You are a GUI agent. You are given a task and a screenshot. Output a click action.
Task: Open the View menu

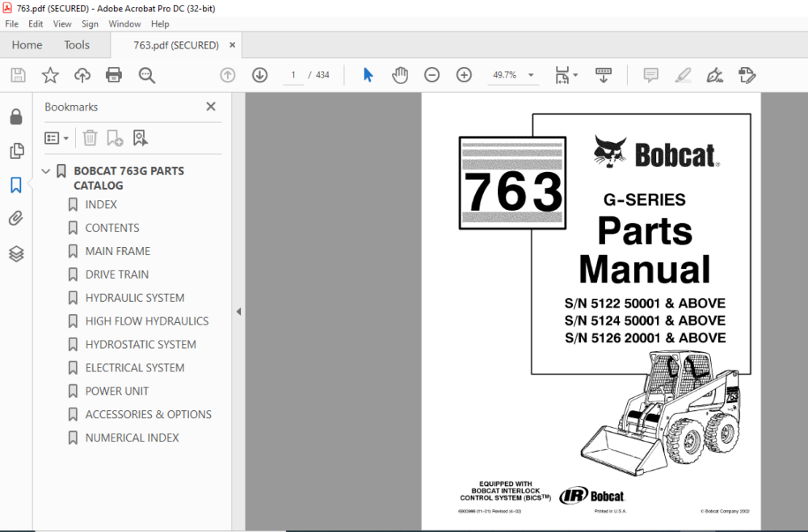tap(62, 23)
